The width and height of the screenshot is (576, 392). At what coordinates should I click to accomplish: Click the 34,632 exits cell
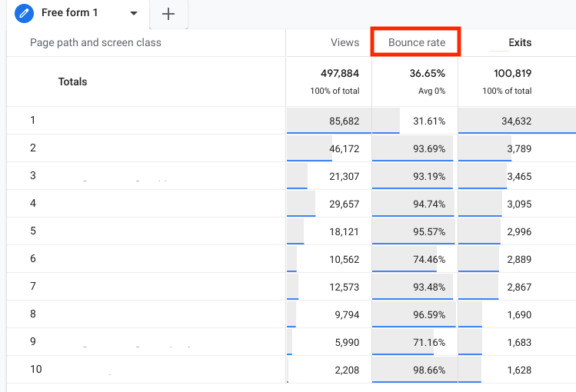click(x=517, y=121)
